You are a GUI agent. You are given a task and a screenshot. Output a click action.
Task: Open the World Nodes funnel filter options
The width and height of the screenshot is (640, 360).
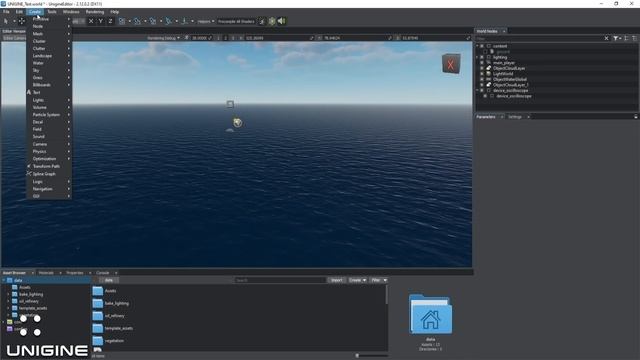pyautogui.click(x=617, y=38)
